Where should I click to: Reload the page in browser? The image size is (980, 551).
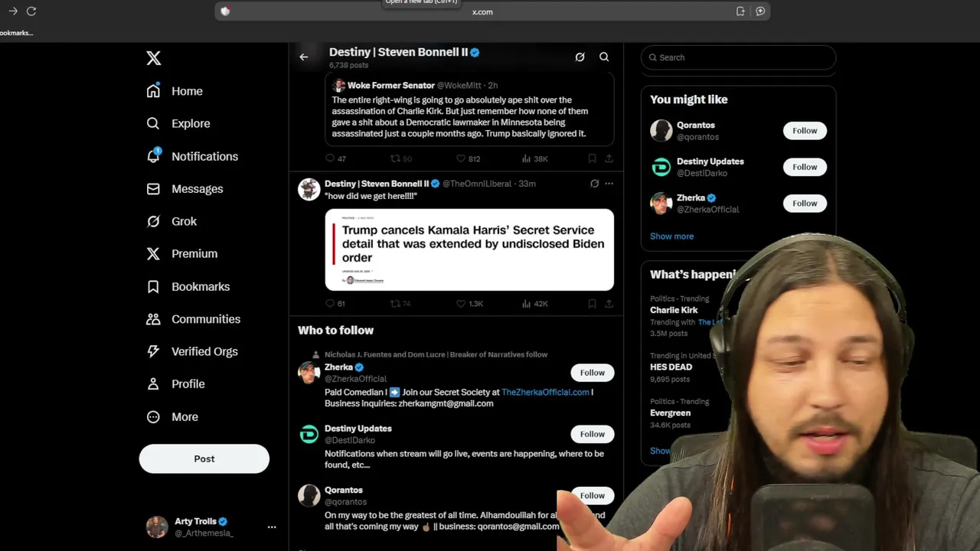tap(31, 11)
